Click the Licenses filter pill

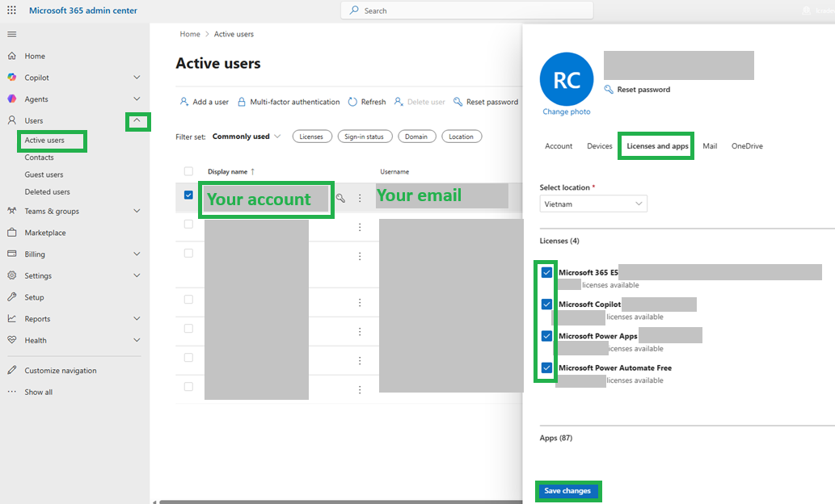tap(311, 136)
